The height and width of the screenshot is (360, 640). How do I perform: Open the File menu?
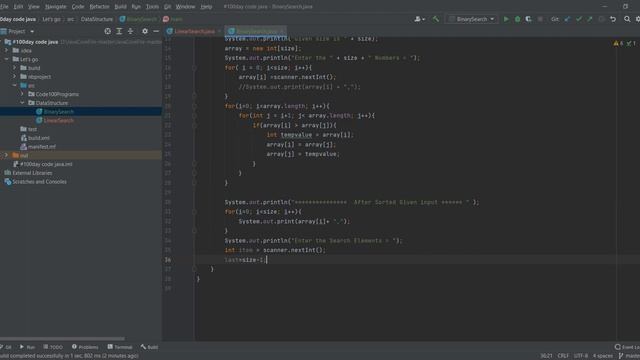(x=4, y=7)
